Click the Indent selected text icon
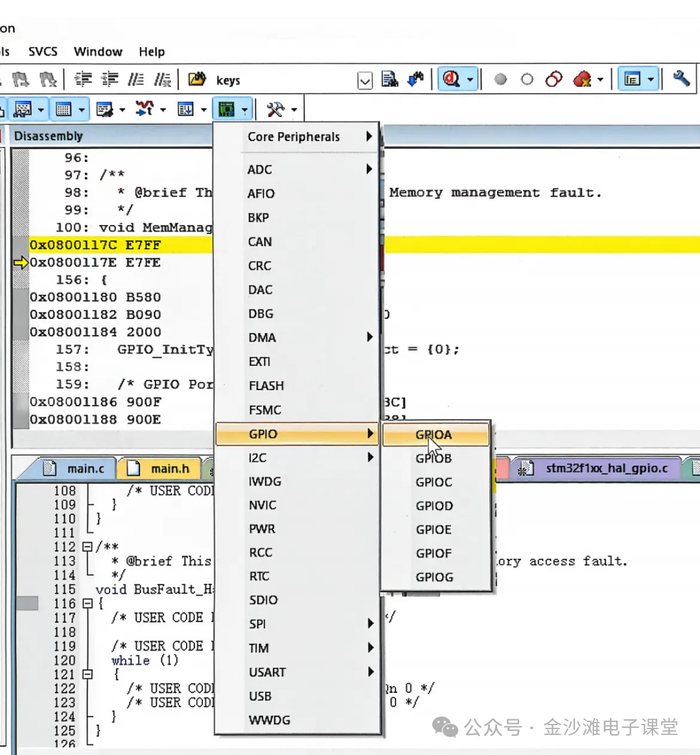The image size is (700, 755). (83, 79)
